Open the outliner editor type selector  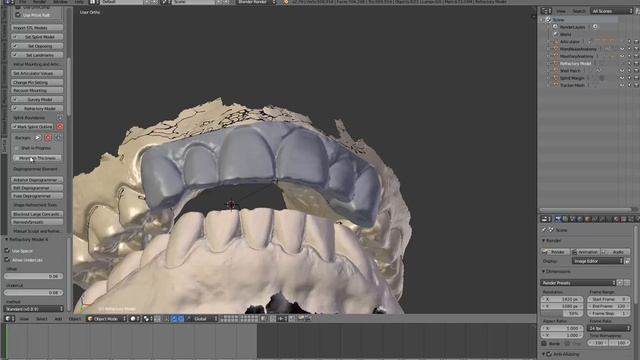click(x=546, y=11)
